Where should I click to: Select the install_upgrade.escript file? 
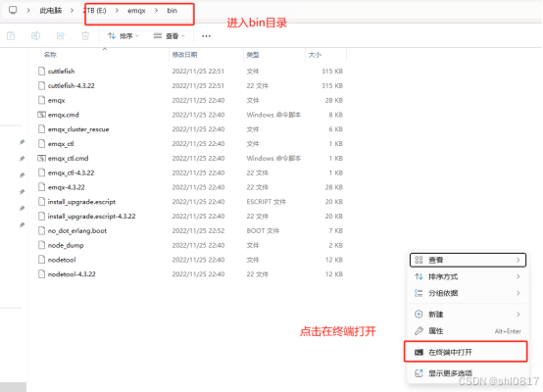tap(81, 202)
